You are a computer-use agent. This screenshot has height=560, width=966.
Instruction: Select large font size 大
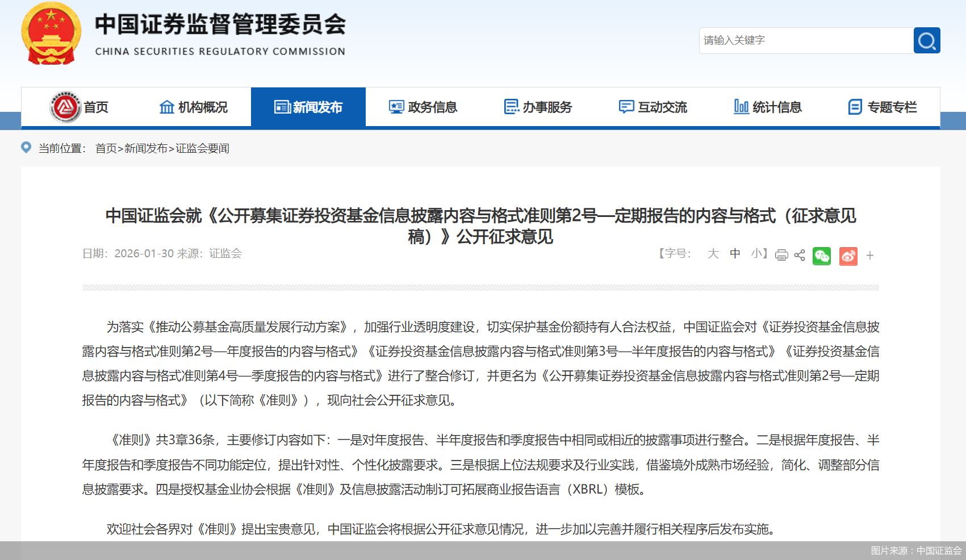pyautogui.click(x=713, y=254)
